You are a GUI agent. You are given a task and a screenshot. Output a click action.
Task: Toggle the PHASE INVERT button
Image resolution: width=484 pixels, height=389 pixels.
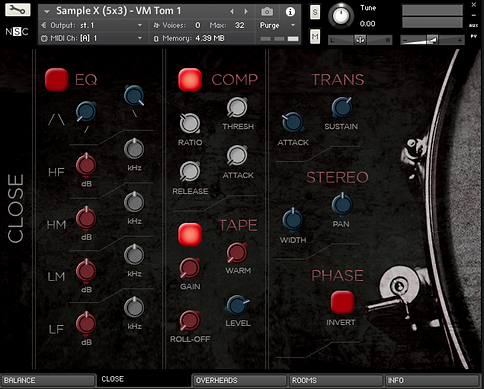click(x=342, y=302)
